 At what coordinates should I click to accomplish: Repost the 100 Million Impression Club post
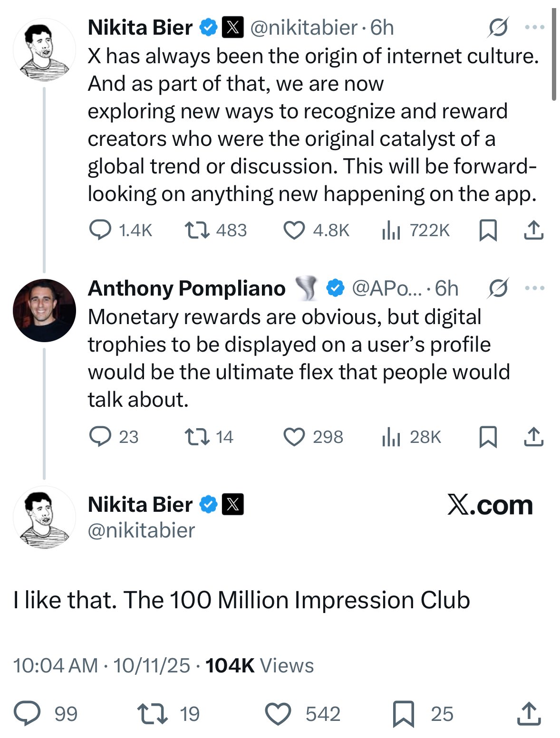point(152,714)
